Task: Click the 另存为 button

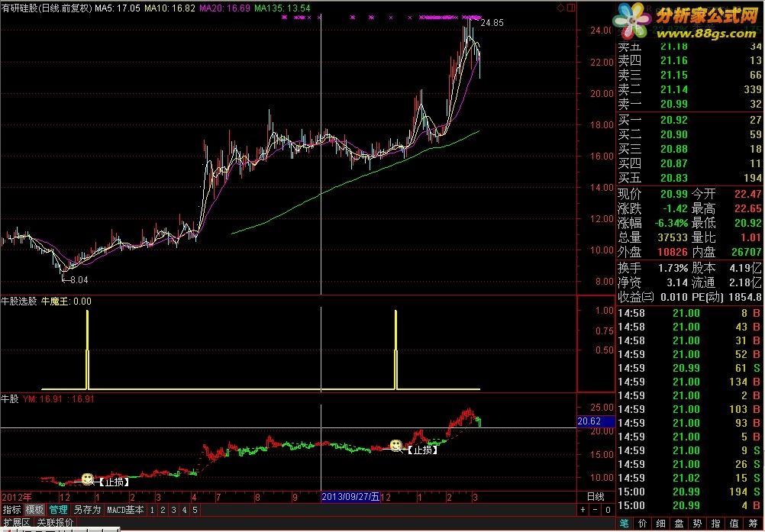Action: point(87,510)
